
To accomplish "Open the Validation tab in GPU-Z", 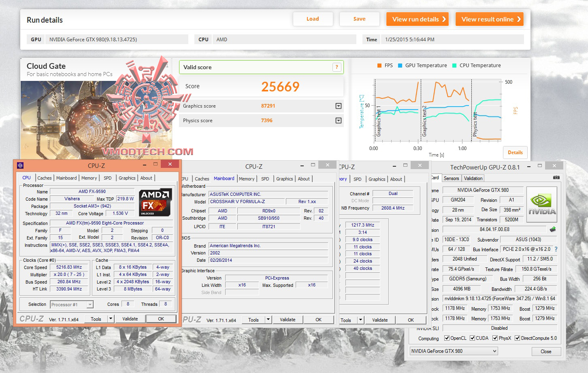I will point(473,178).
